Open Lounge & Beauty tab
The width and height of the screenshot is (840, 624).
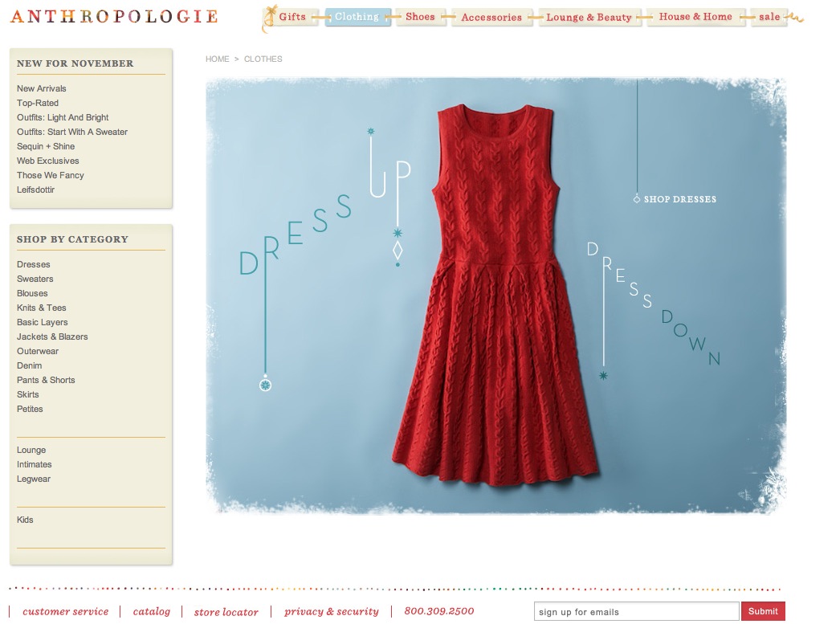point(589,18)
